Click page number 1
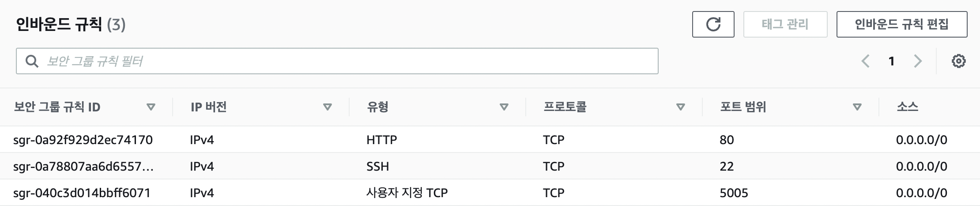980x206 pixels. coord(892,61)
